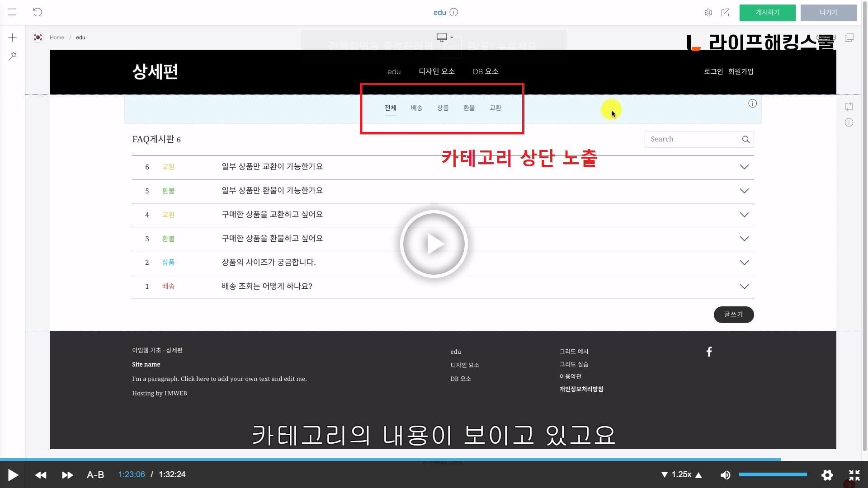Click the undo arrow icon
868x488 pixels.
point(38,12)
